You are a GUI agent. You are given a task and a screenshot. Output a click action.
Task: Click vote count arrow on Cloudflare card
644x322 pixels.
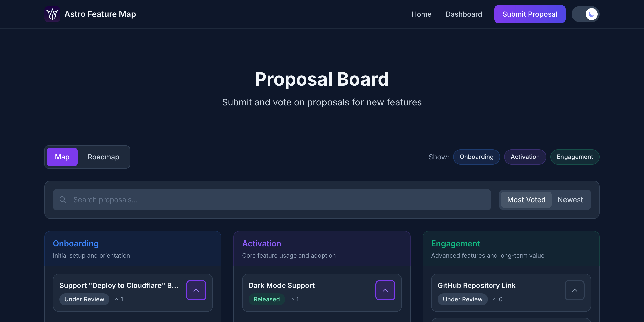(x=116, y=299)
